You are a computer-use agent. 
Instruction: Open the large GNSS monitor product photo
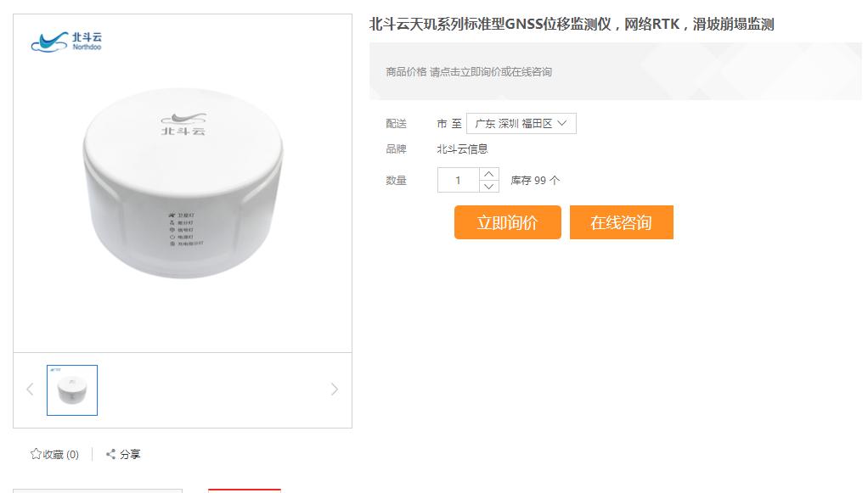point(183,182)
